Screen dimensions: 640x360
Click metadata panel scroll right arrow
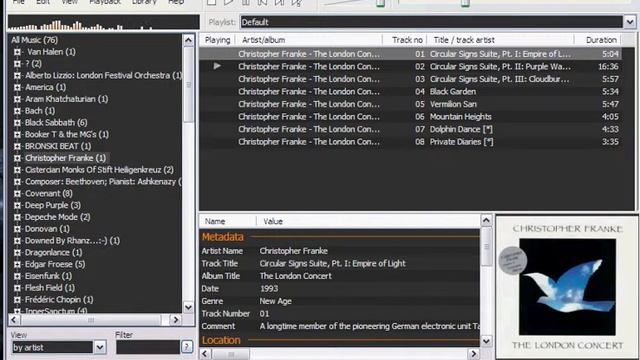(473, 353)
